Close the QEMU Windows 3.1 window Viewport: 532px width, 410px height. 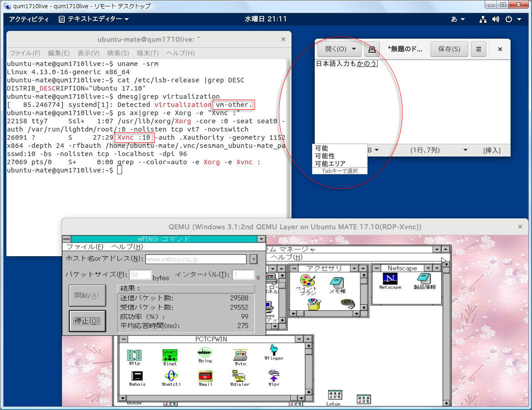point(520,227)
